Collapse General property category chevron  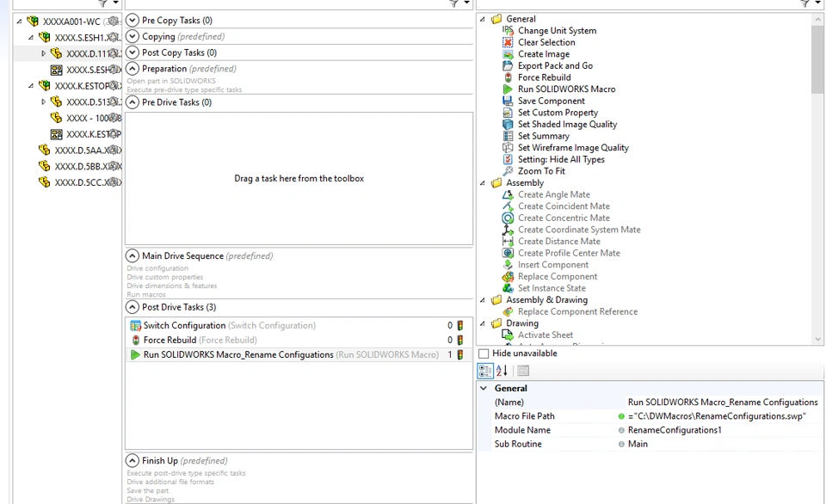[484, 388]
